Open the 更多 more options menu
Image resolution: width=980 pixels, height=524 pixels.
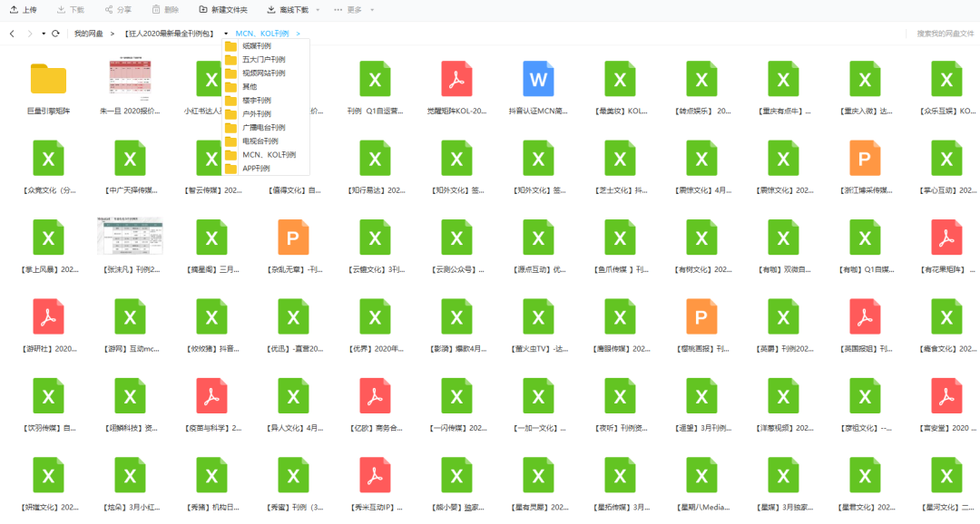[x=348, y=10]
